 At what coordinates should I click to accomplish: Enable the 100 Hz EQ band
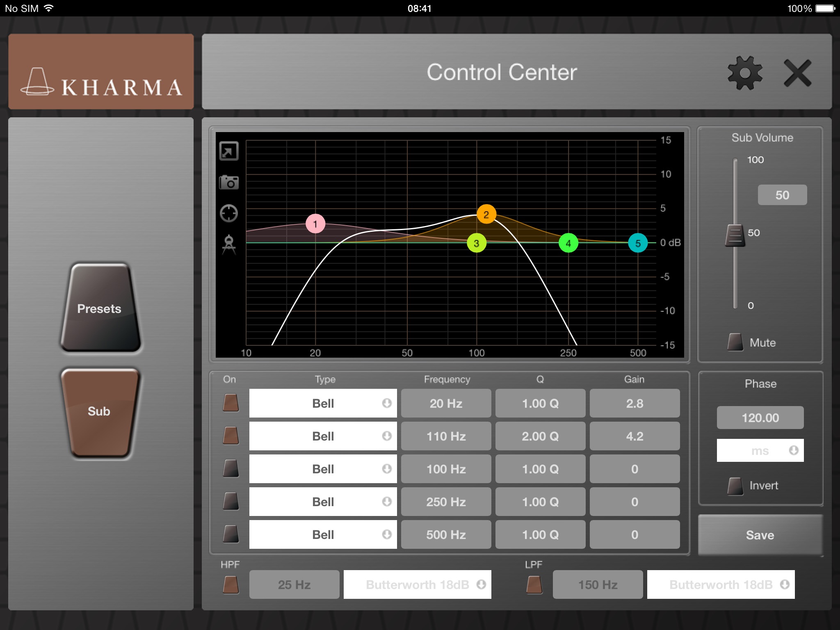[231, 469]
